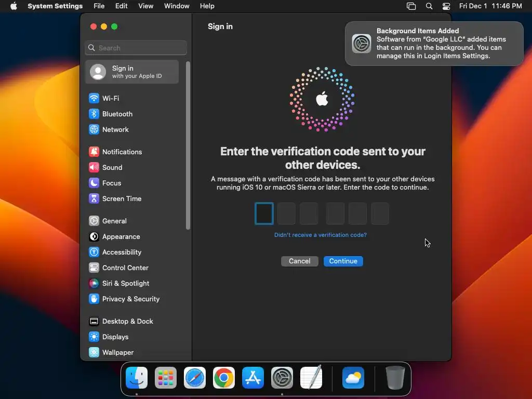The image size is (532, 399).
Task: Click the date and time in menu bar
Action: 490,6
